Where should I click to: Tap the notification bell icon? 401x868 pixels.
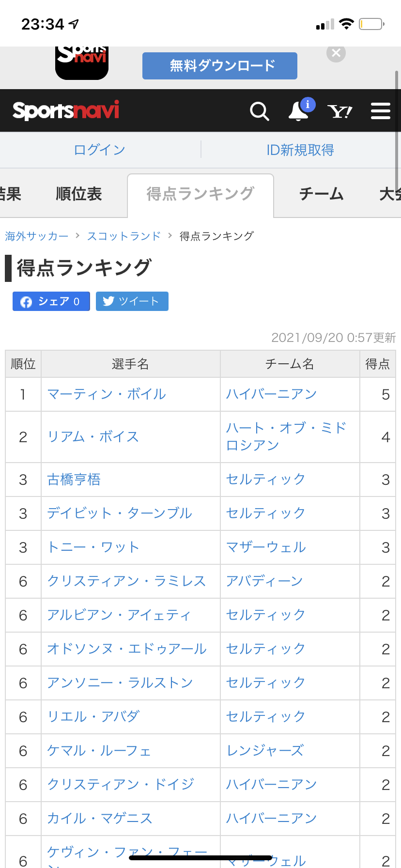point(298,111)
